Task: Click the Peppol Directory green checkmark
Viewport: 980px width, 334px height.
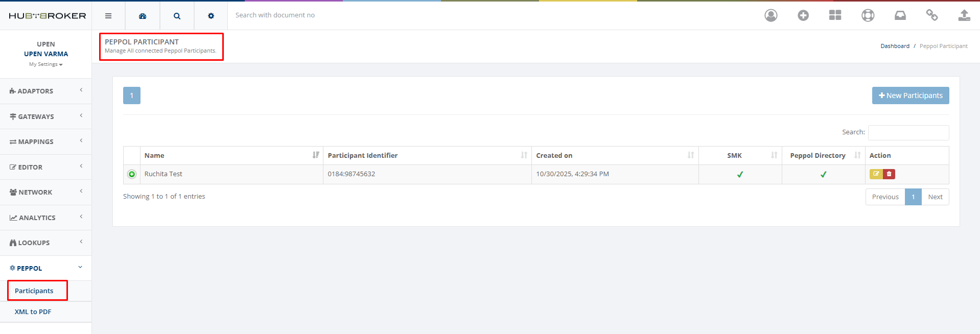Action: point(824,175)
